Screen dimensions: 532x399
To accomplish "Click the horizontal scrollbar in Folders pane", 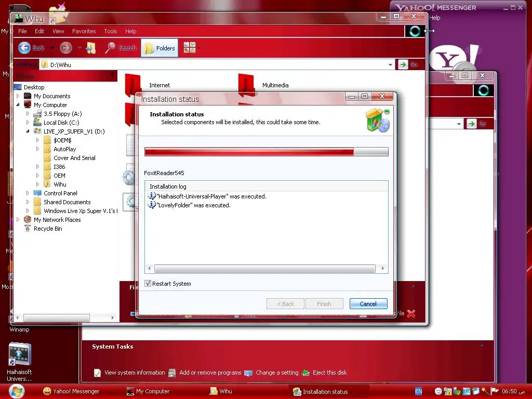I will [56, 317].
